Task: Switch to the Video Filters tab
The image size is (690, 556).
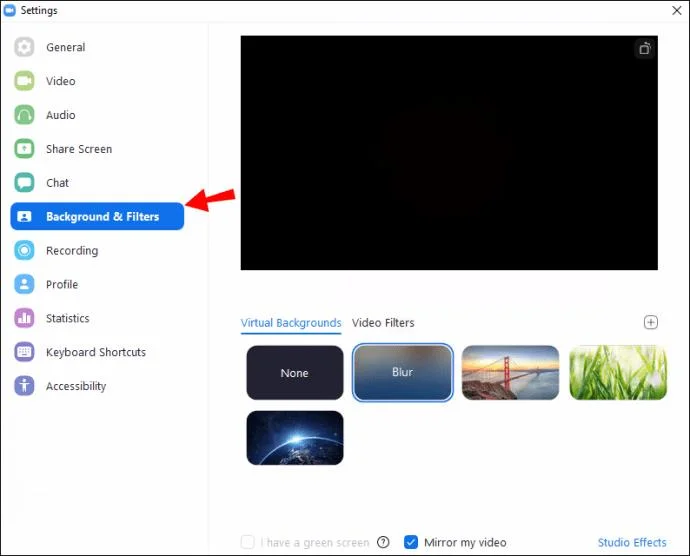Action: [x=383, y=323]
